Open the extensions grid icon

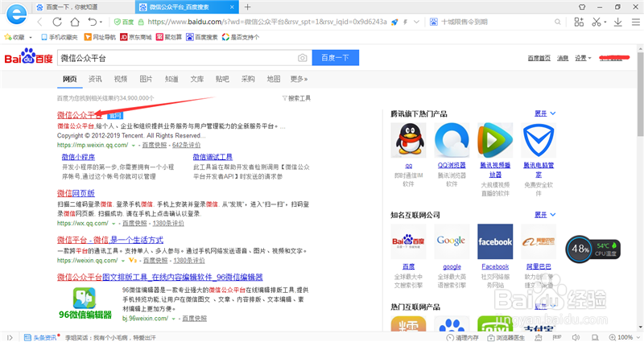click(579, 23)
